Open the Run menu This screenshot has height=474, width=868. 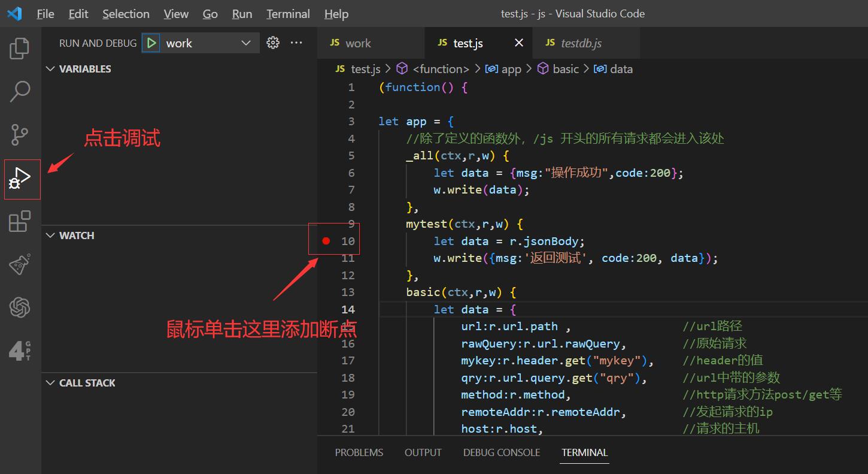pos(242,14)
